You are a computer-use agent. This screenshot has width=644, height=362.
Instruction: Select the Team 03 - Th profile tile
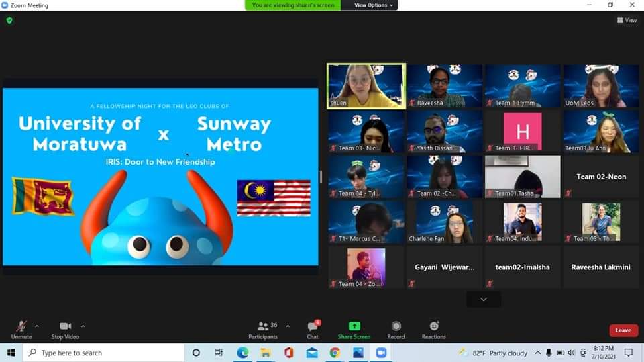pos(601,222)
